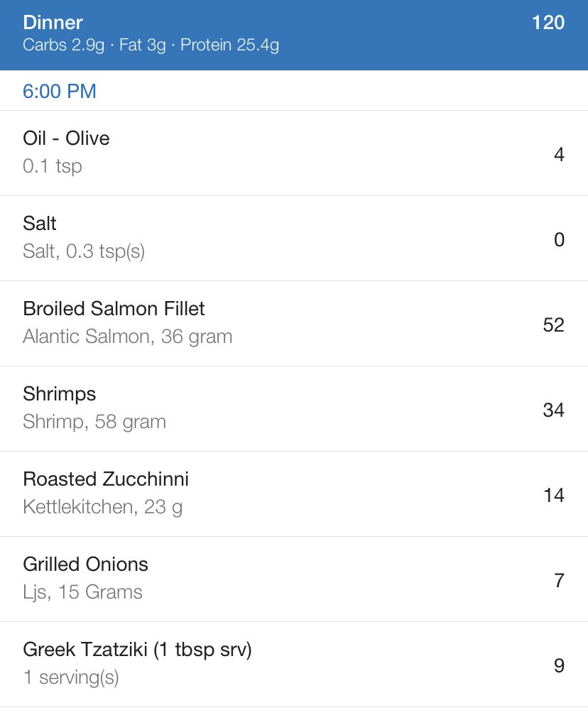Click the macros summary Carbs Fat Protein
The width and height of the screenshot is (588, 715).
[151, 45]
